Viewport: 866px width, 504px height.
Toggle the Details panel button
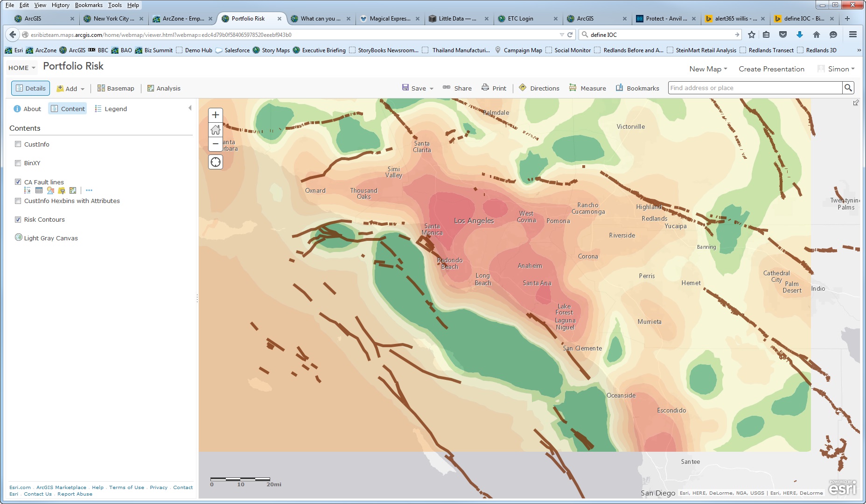click(30, 88)
